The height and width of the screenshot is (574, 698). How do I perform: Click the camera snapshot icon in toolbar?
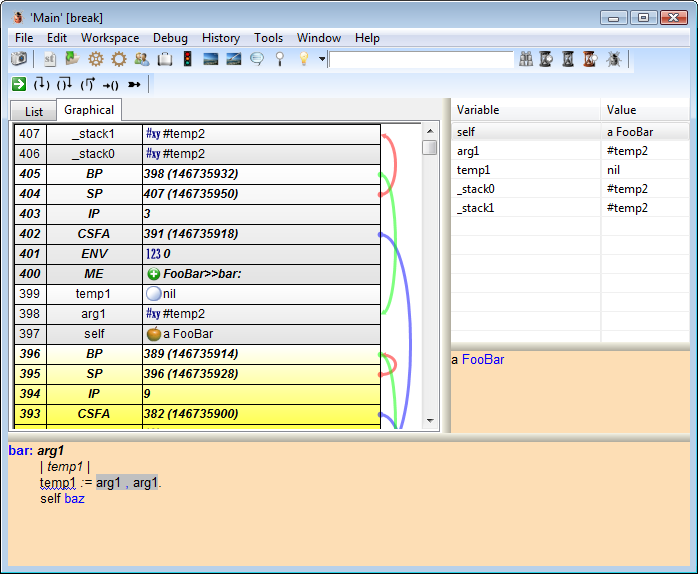(19, 59)
